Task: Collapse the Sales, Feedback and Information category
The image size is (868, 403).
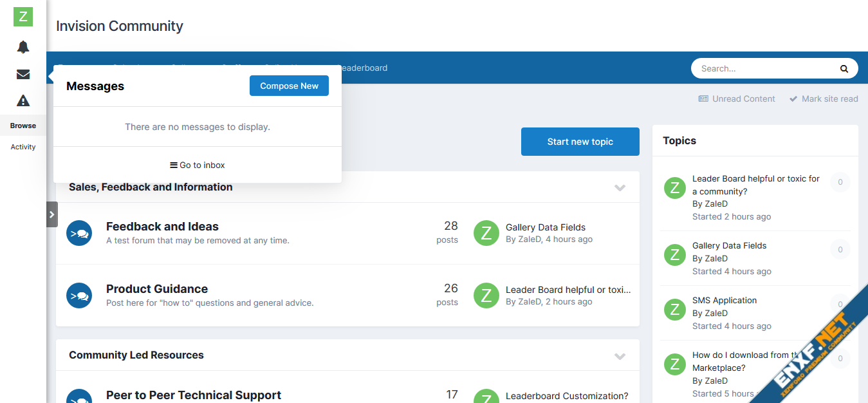Action: click(620, 187)
